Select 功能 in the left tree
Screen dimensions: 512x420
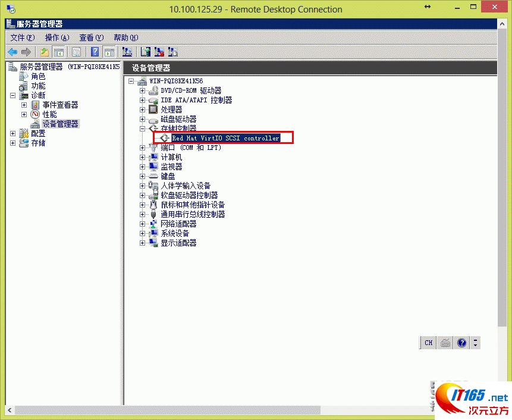coord(38,86)
